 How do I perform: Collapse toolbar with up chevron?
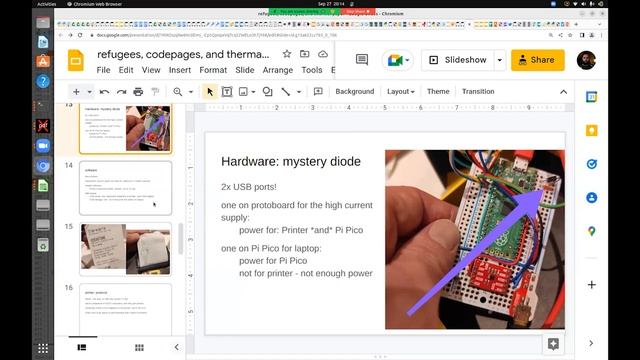click(563, 92)
